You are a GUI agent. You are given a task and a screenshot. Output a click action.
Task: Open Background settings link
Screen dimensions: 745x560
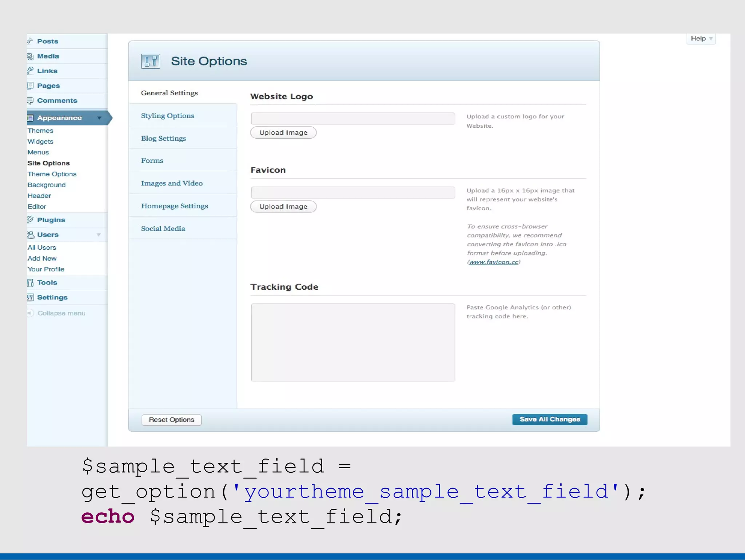[47, 185]
